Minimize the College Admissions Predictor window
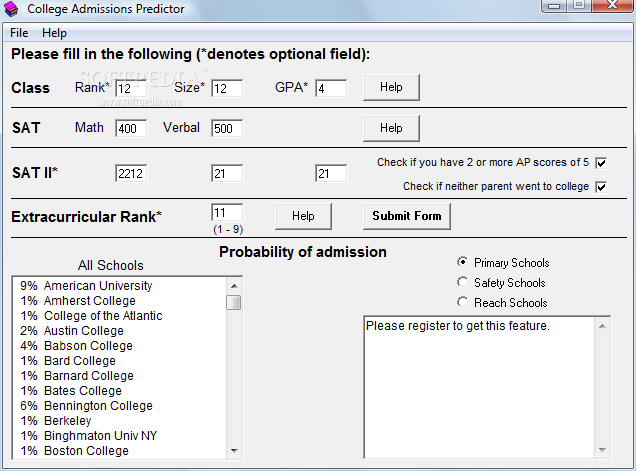This screenshot has height=471, width=636. point(554,5)
